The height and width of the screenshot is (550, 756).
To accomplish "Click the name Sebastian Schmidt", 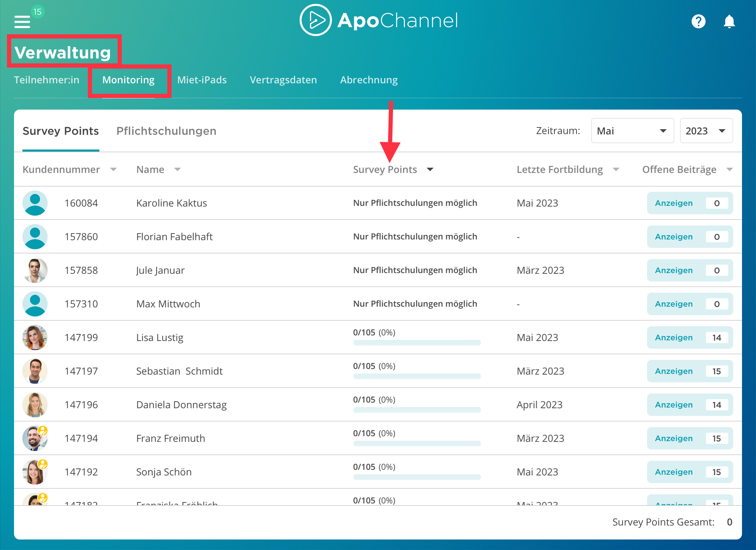I will point(179,371).
